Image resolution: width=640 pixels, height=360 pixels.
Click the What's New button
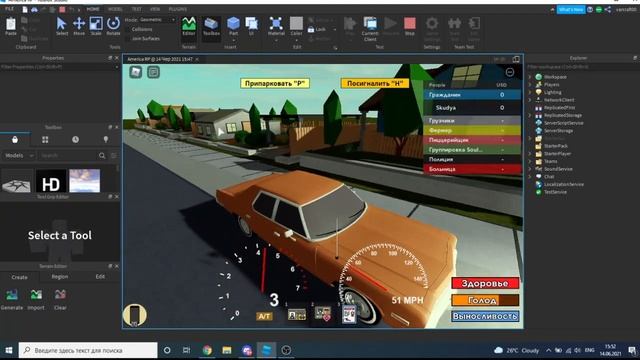click(571, 9)
